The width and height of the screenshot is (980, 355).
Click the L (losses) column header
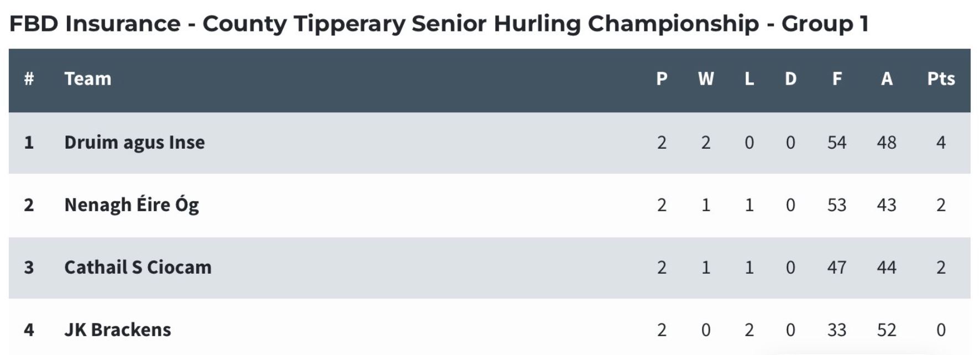coord(749,79)
